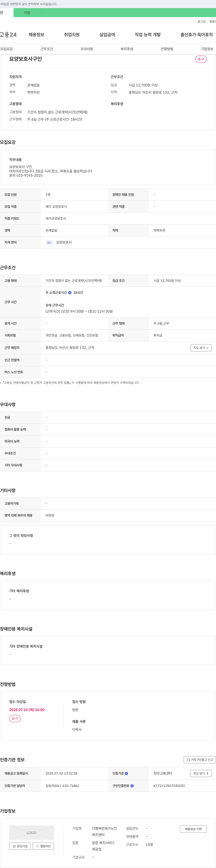Click the 로그인 link
216x868 pixels.
click(x=202, y=22)
